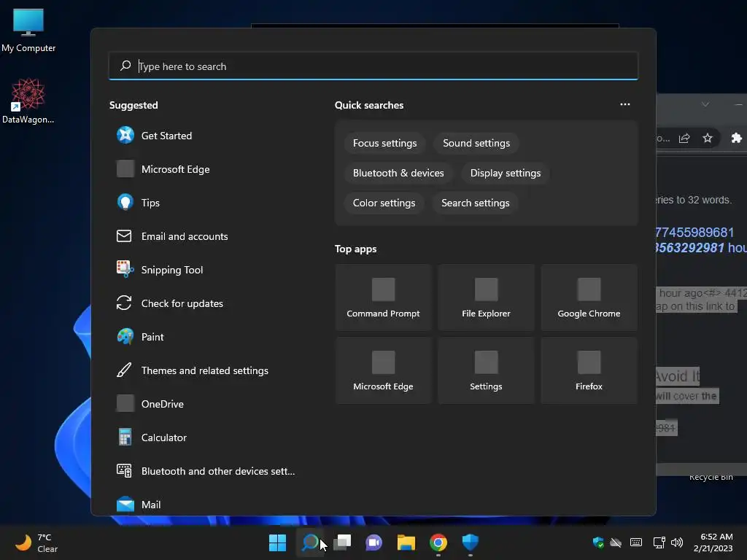Screen dimensions: 747x560
Task: Click Bluetooth & devices quick search
Action: click(398, 174)
